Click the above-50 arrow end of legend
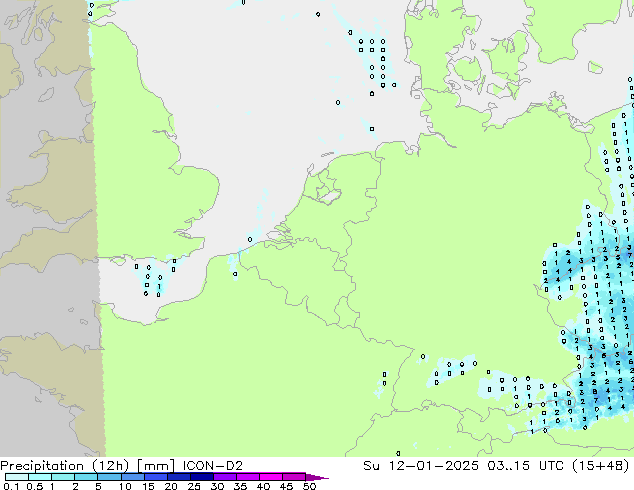The width and height of the screenshot is (634, 490). [x=317, y=477]
